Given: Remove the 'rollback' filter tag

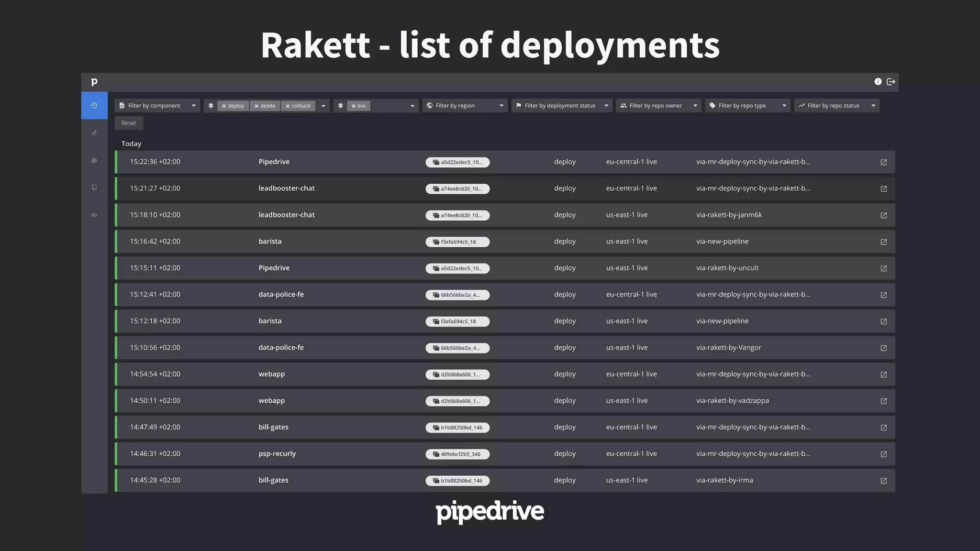Looking at the screenshot, I should tap(288, 106).
